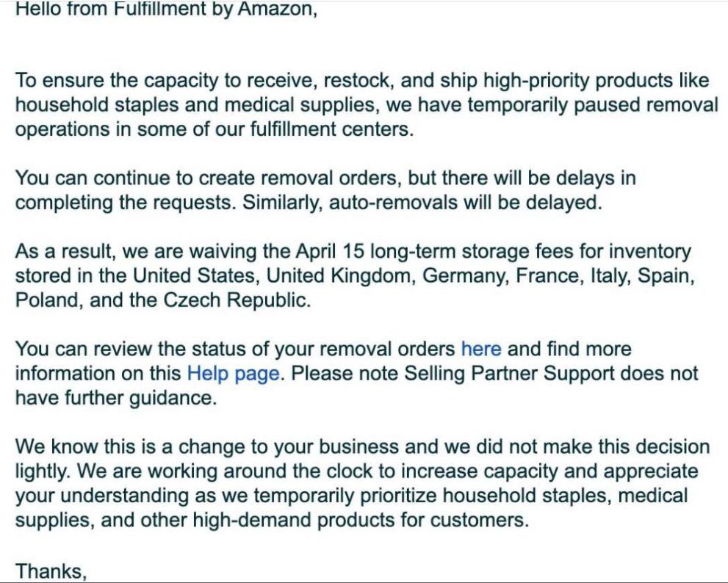Click the "Hello from Fulfillment by Amazon" greeting
The width and height of the screenshot is (728, 583).
(x=166, y=10)
